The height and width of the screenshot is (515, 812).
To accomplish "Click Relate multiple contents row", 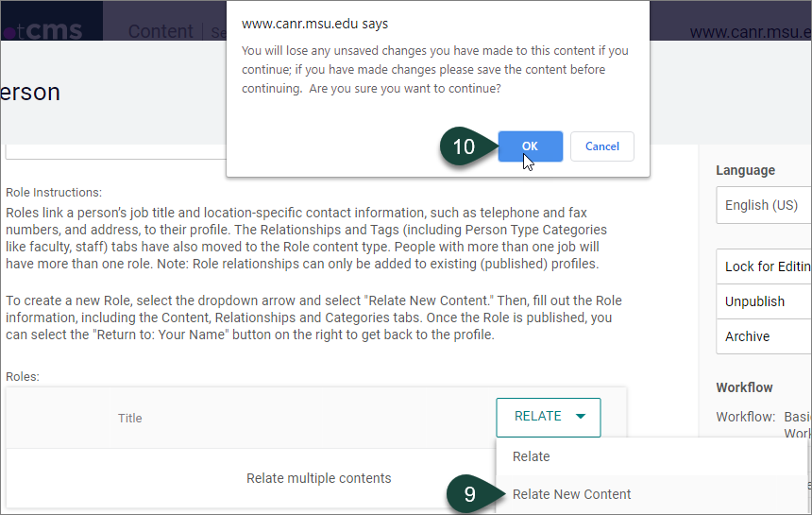I will coord(318,478).
